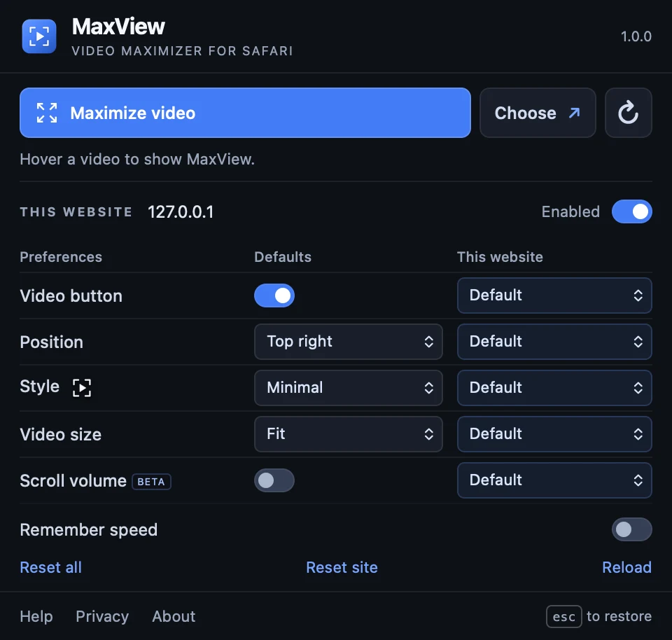Viewport: 672px width, 640px height.
Task: Click the 'VIDEO MAXIMIZER FOR SAFARI' subtitle
Action: tap(182, 51)
